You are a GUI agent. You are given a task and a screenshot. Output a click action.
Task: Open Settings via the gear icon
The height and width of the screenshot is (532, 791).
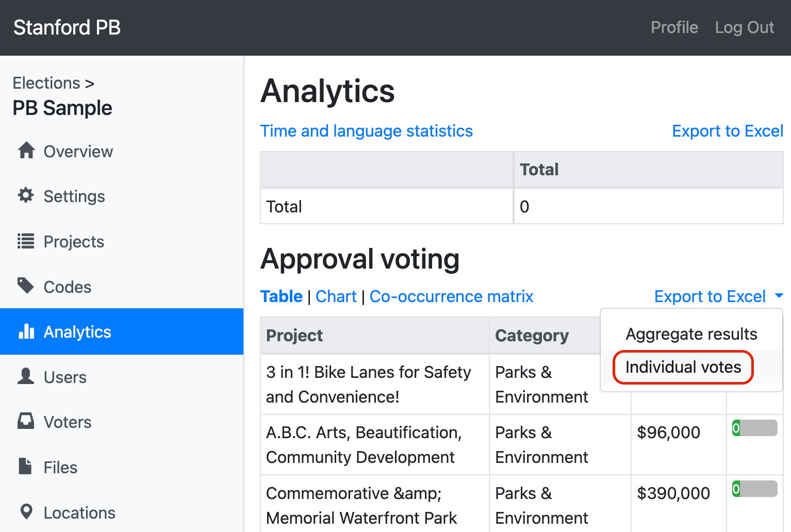26,195
